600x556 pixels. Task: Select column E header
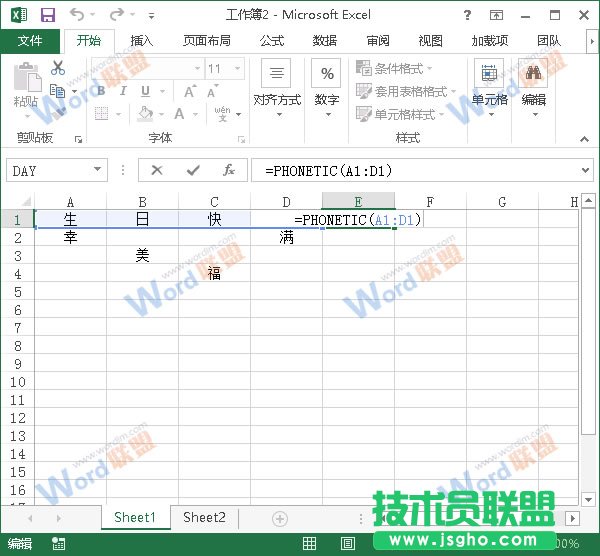358,201
